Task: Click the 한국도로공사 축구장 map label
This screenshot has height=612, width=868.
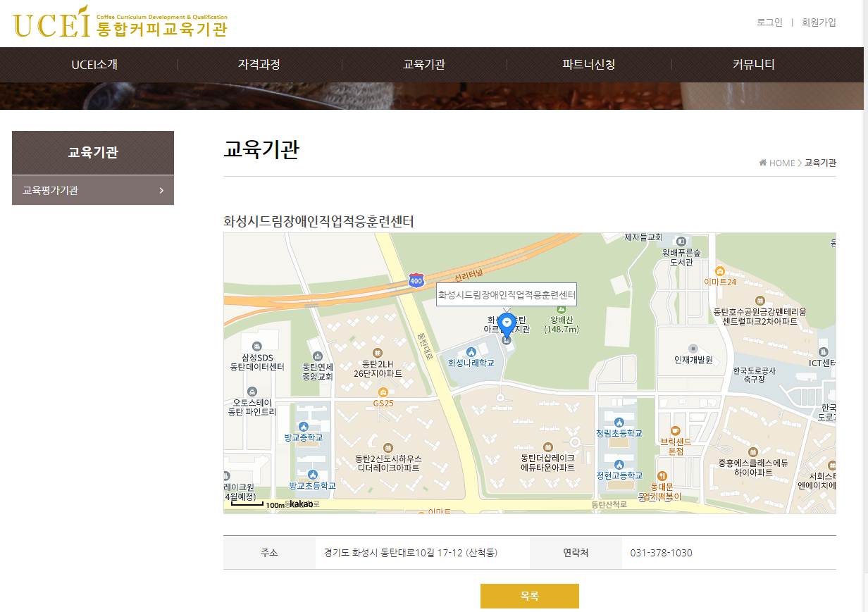Action: pos(754,375)
